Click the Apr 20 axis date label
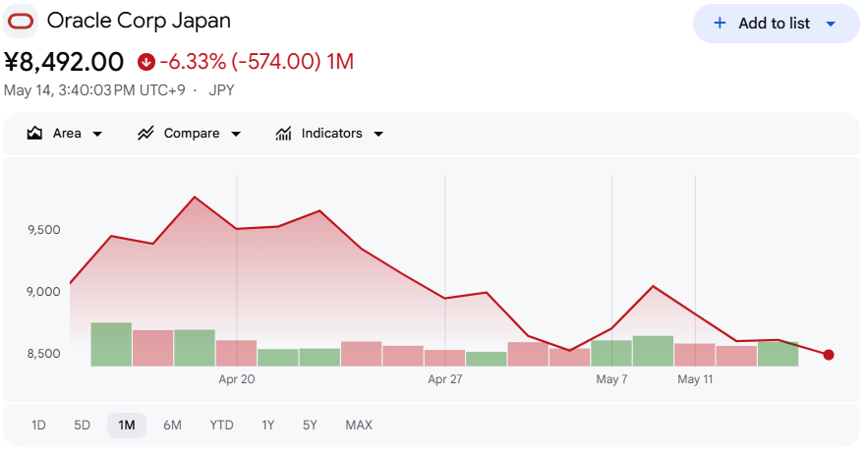 tap(236, 379)
